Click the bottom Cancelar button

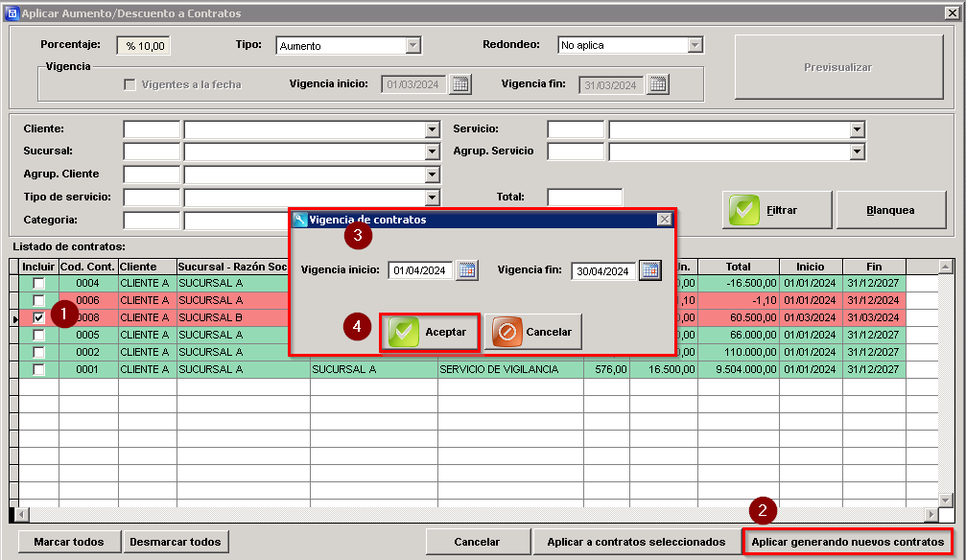[478, 542]
